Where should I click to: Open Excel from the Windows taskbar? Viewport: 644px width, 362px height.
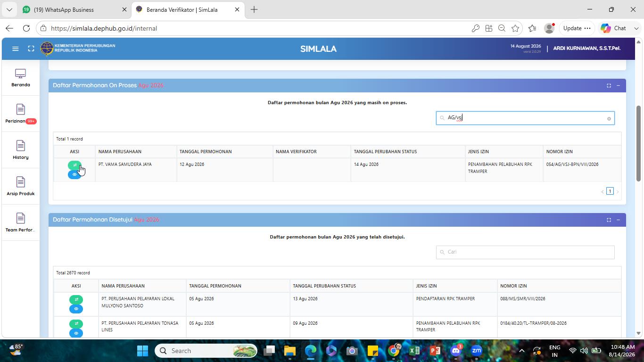click(414, 351)
